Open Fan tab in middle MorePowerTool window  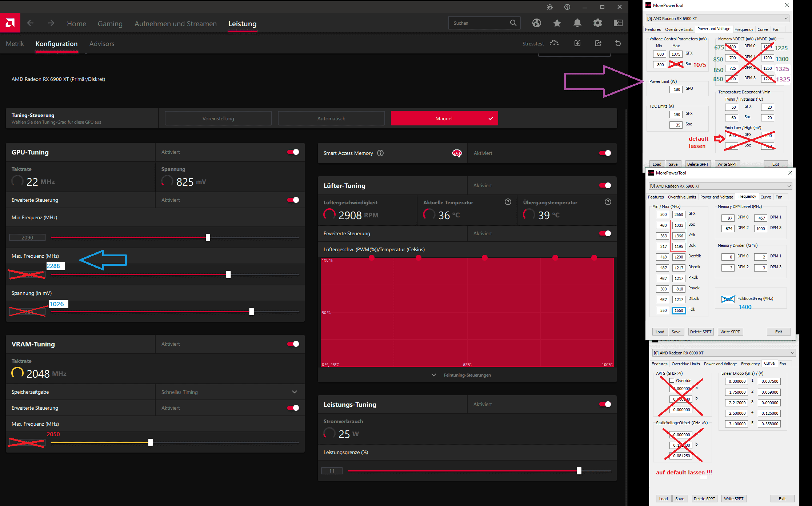[x=779, y=197]
